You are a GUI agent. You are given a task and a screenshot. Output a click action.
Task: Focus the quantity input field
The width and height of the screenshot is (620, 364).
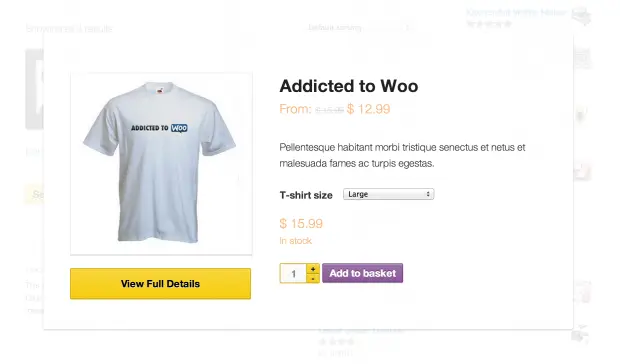point(293,273)
